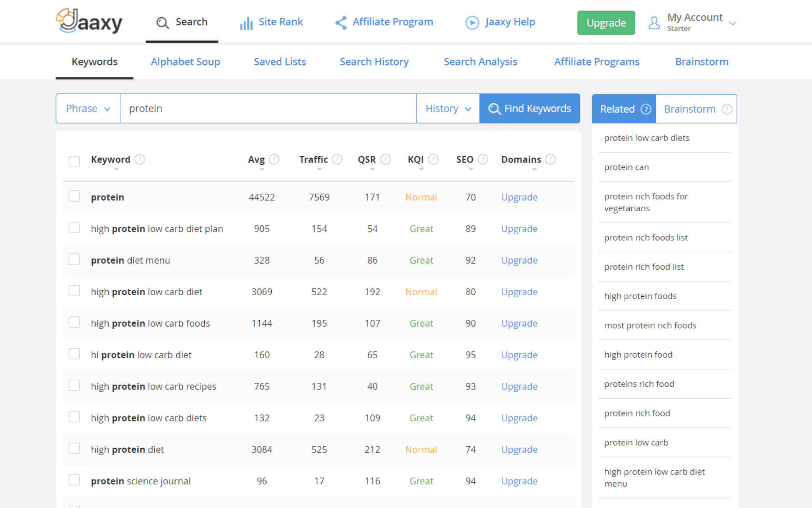The height and width of the screenshot is (508, 812).
Task: Select checkbox for high protein diet
Action: pos(74,449)
